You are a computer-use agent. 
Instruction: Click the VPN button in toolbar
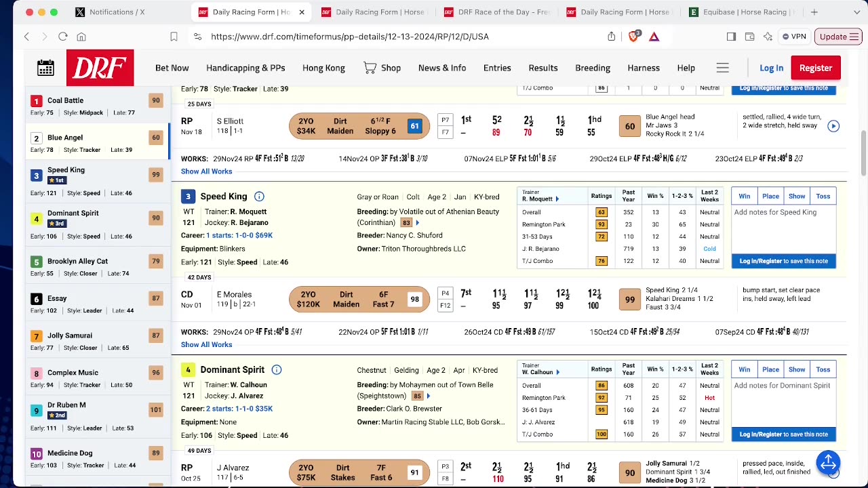pyautogui.click(x=793, y=37)
